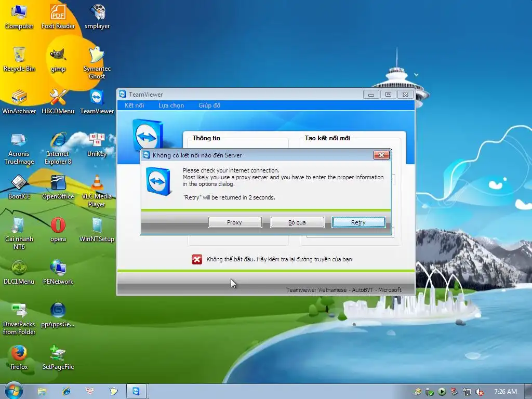Launch firefox desktop icon

[19, 357]
